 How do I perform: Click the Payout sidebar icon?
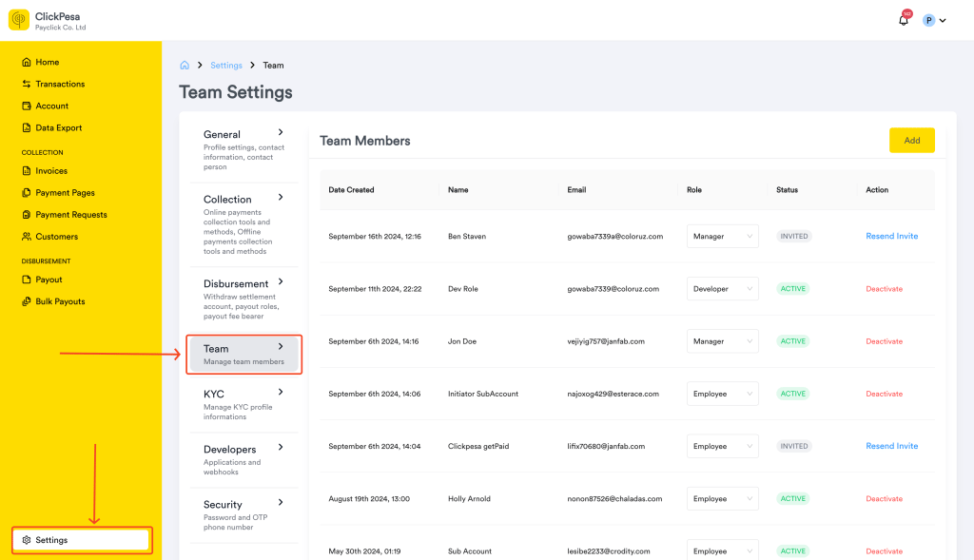(x=26, y=280)
